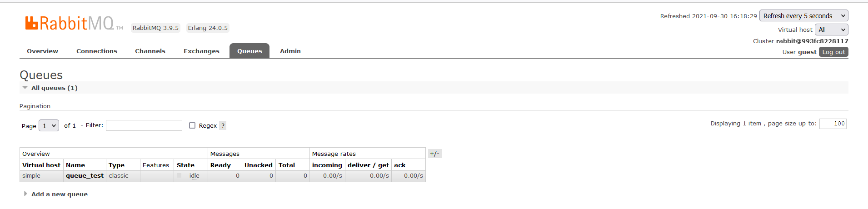This screenshot has height=209, width=868.
Task: Open the Virtual host dropdown
Action: (831, 30)
